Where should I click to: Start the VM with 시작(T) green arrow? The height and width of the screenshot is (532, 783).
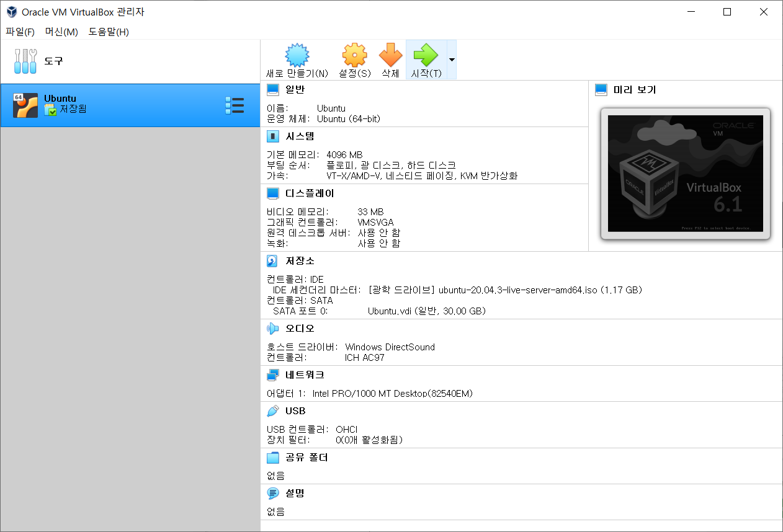point(426,55)
